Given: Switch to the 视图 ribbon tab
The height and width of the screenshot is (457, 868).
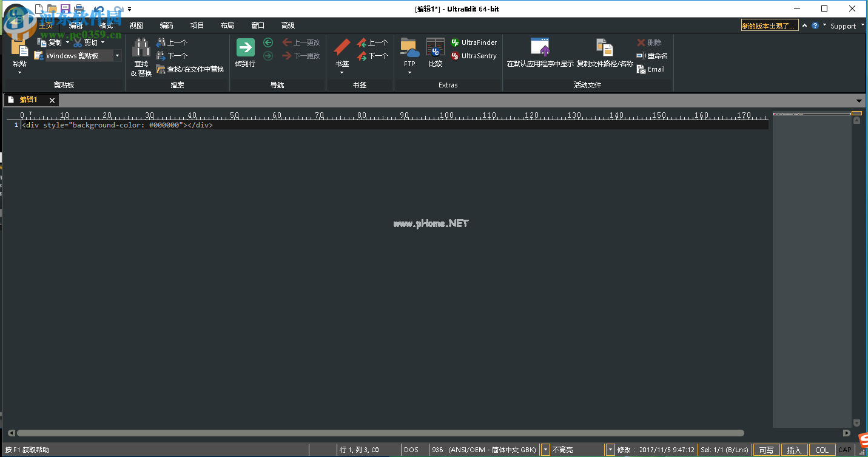Looking at the screenshot, I should click(x=136, y=25).
